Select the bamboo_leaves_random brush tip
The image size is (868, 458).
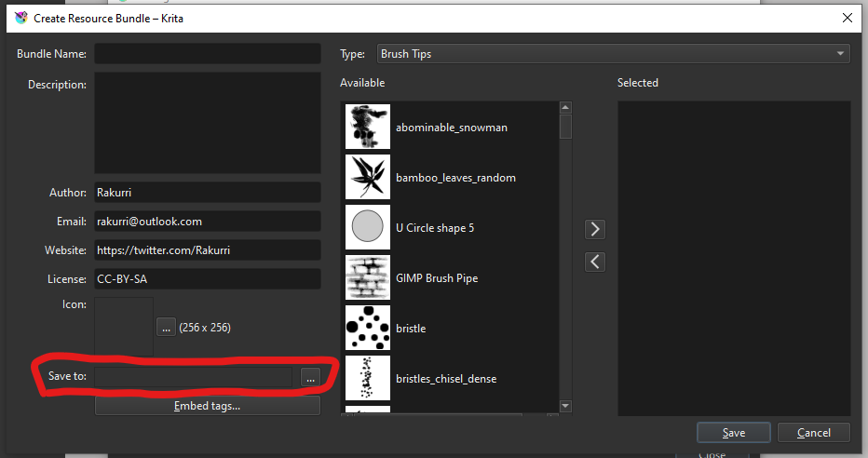tap(455, 178)
